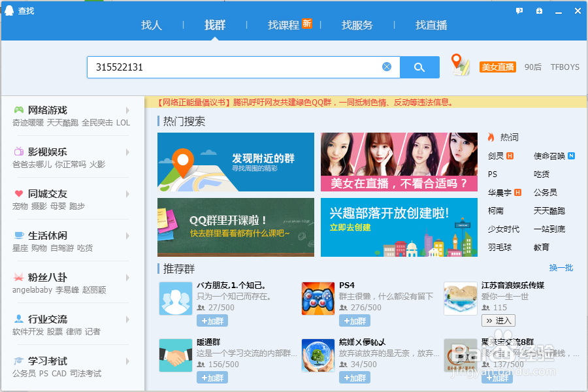Open the 34/500 group globe avatar

[318, 355]
